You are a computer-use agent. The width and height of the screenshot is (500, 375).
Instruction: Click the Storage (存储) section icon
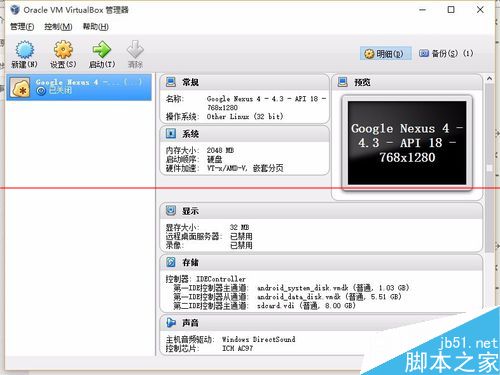171,262
